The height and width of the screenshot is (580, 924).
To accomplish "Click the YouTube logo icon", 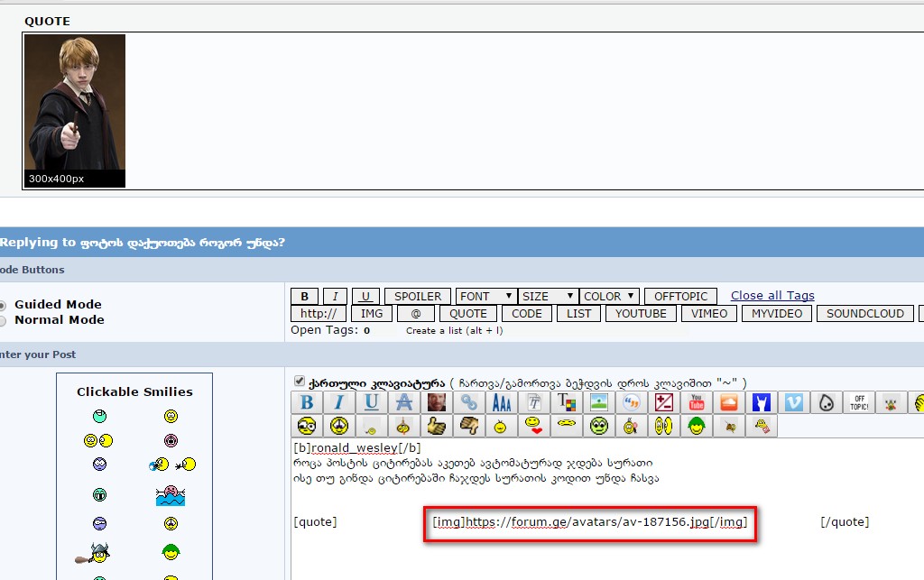I will coord(696,403).
